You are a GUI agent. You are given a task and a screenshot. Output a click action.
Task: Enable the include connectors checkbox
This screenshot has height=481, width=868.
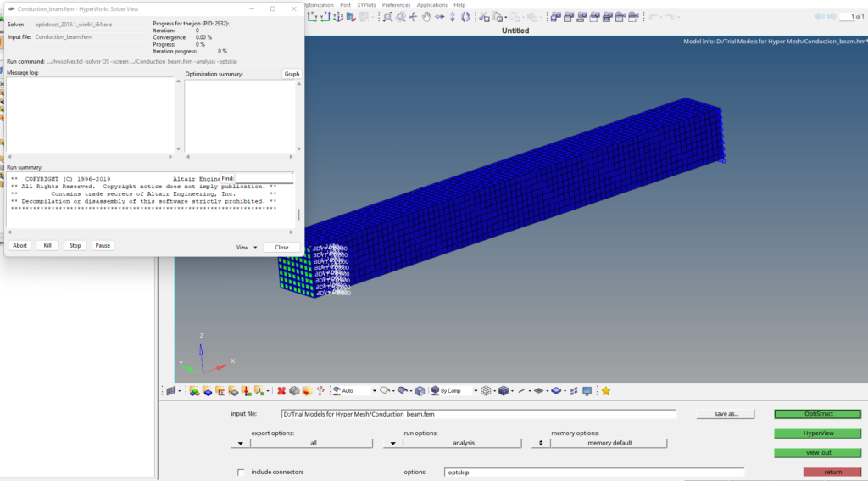241,473
